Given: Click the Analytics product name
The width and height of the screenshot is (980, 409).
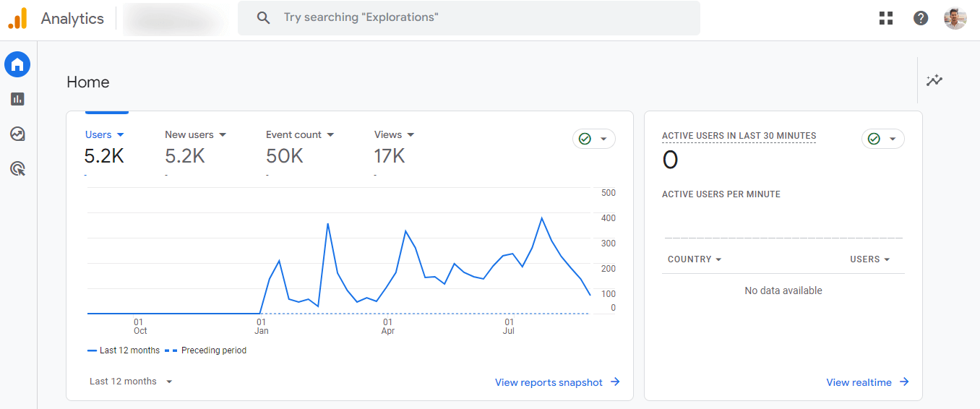Looking at the screenshot, I should (x=72, y=19).
